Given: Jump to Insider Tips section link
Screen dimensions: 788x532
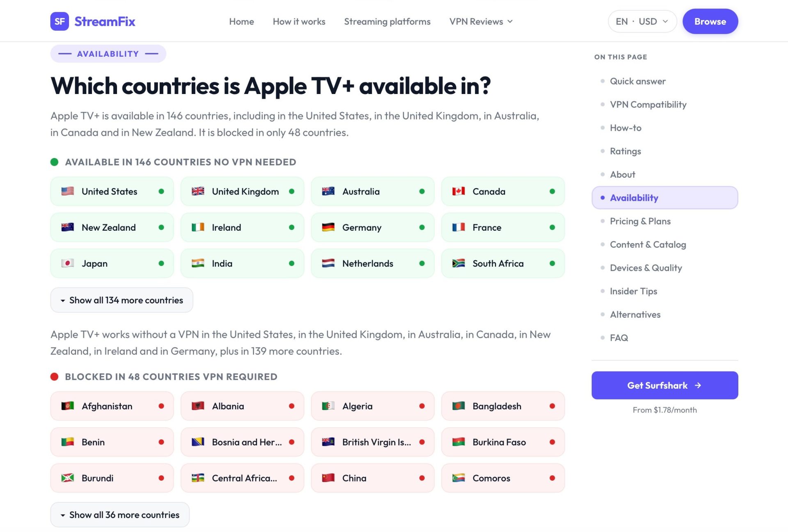Looking at the screenshot, I should point(633,291).
